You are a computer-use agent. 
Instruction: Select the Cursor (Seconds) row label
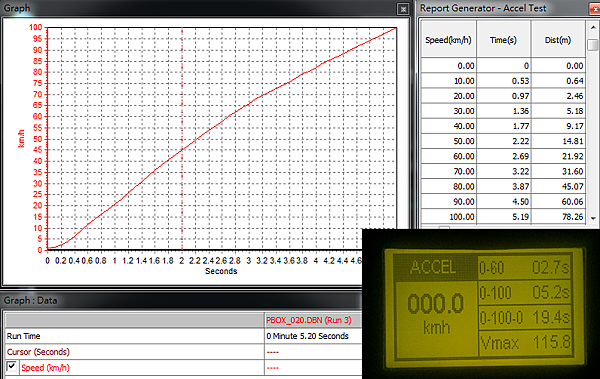point(134,352)
